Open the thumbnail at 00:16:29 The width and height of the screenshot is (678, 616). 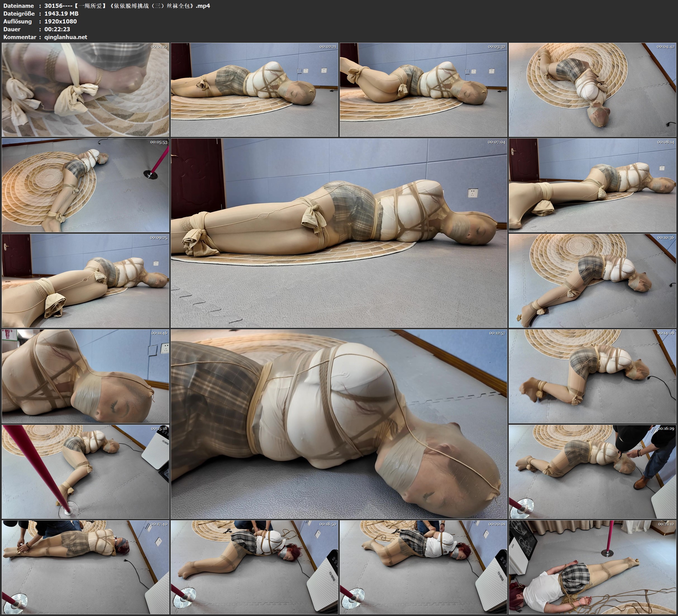(592, 472)
